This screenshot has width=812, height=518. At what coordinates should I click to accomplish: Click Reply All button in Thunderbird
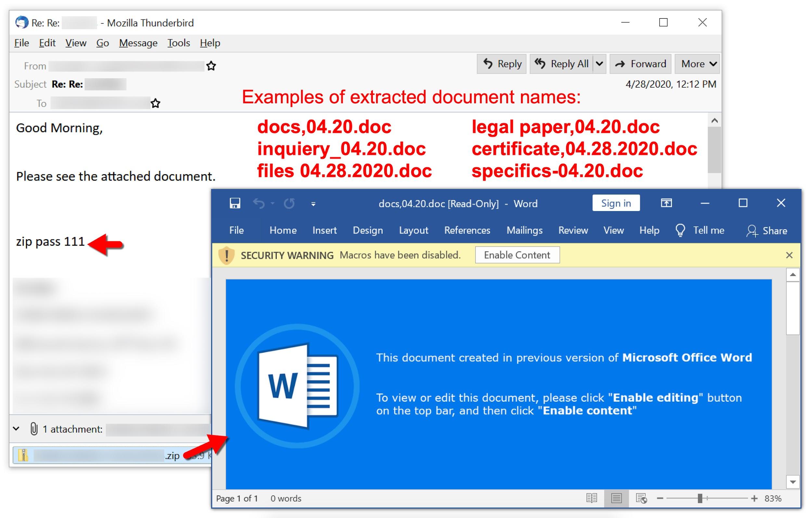click(562, 64)
